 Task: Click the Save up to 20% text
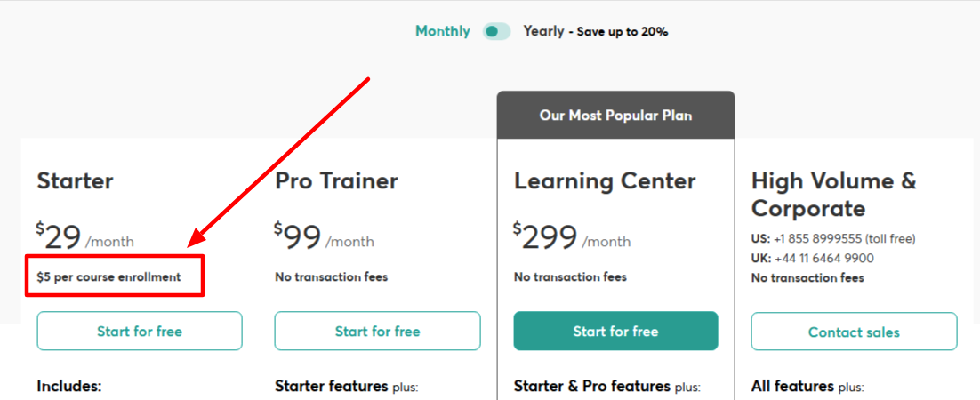pyautogui.click(x=623, y=32)
